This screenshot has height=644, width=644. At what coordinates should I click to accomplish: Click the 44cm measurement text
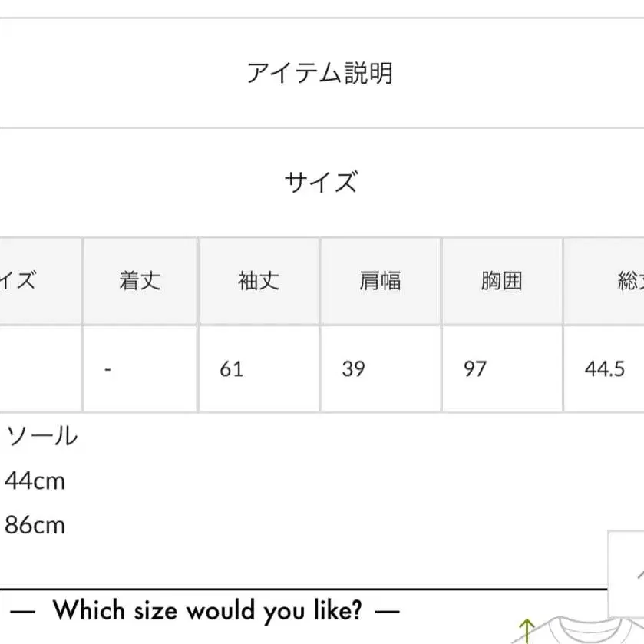(x=35, y=481)
